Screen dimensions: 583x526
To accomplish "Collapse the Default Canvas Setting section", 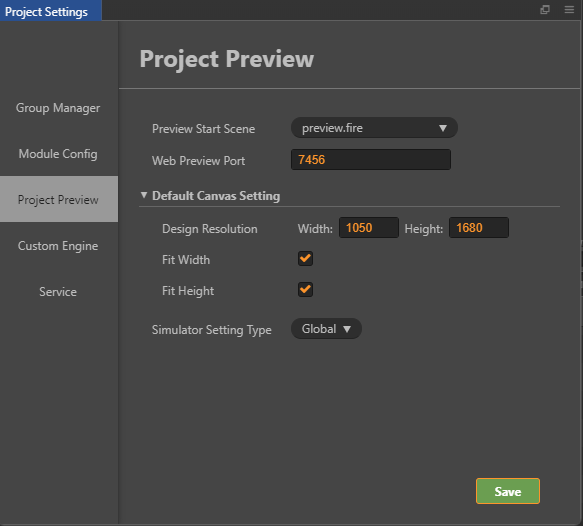I will (144, 195).
